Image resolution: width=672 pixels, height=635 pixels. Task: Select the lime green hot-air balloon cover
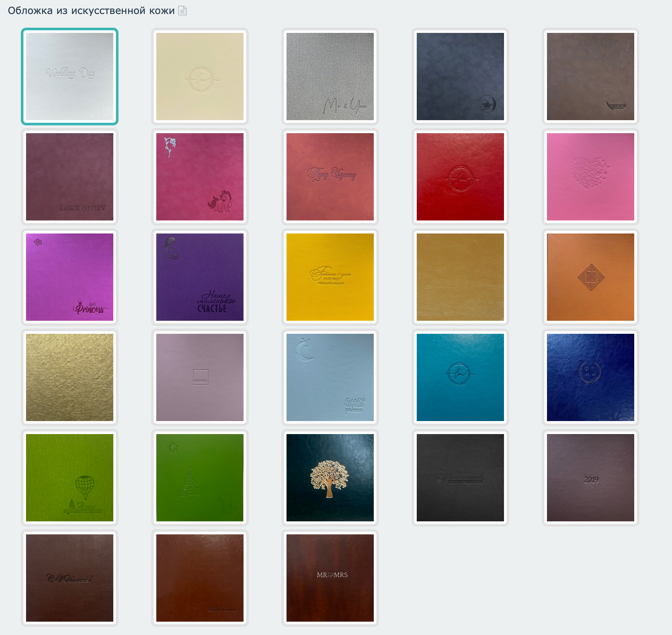pyautogui.click(x=70, y=477)
